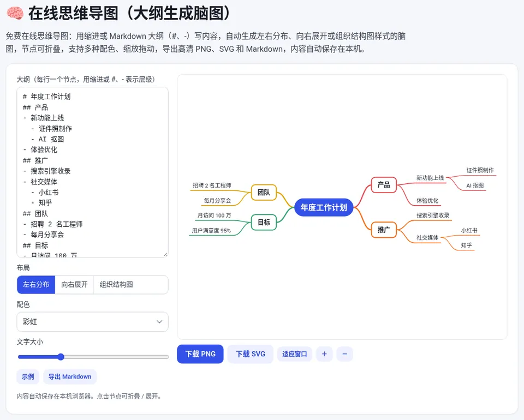Click the '- 体验优化' line in outline
This screenshot has width=524, height=420.
40,149
